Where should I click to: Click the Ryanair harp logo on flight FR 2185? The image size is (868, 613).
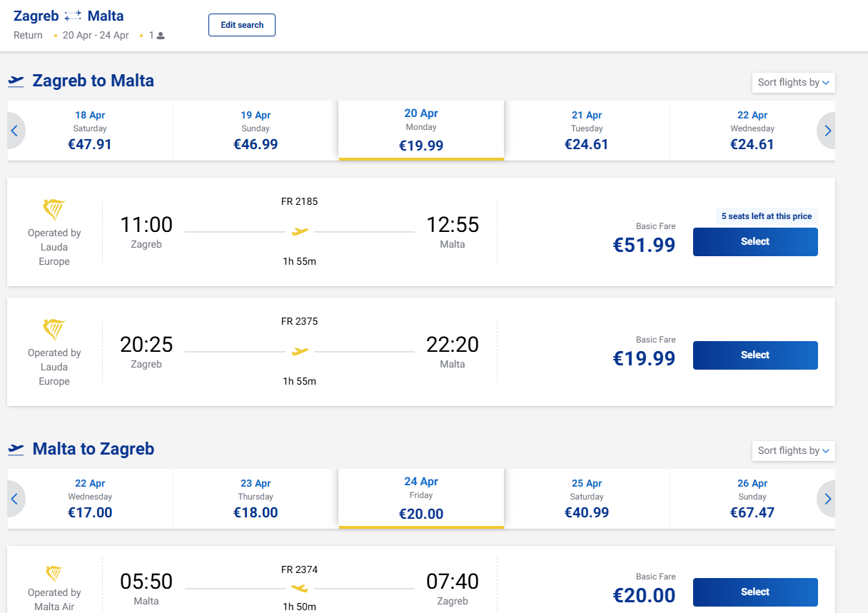(54, 211)
